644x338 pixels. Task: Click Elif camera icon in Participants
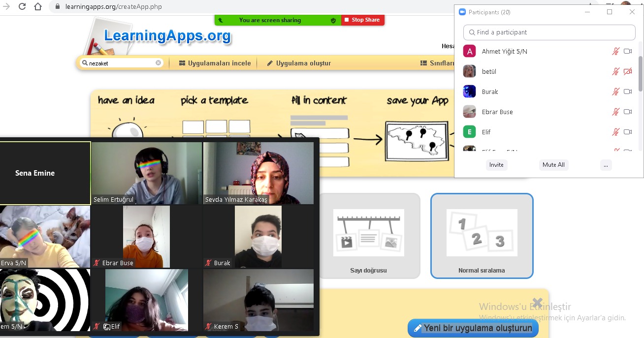point(628,132)
